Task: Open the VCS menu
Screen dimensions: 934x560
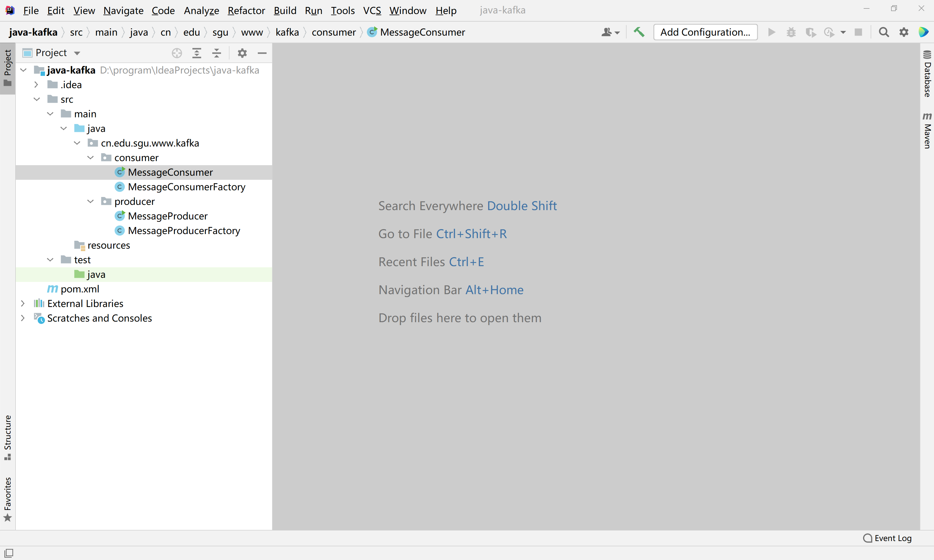Action: tap(372, 11)
